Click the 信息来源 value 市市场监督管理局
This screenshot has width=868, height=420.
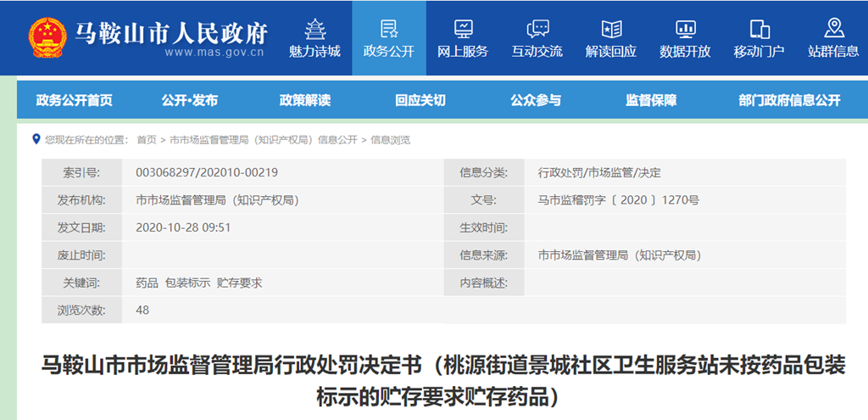[x=620, y=255]
